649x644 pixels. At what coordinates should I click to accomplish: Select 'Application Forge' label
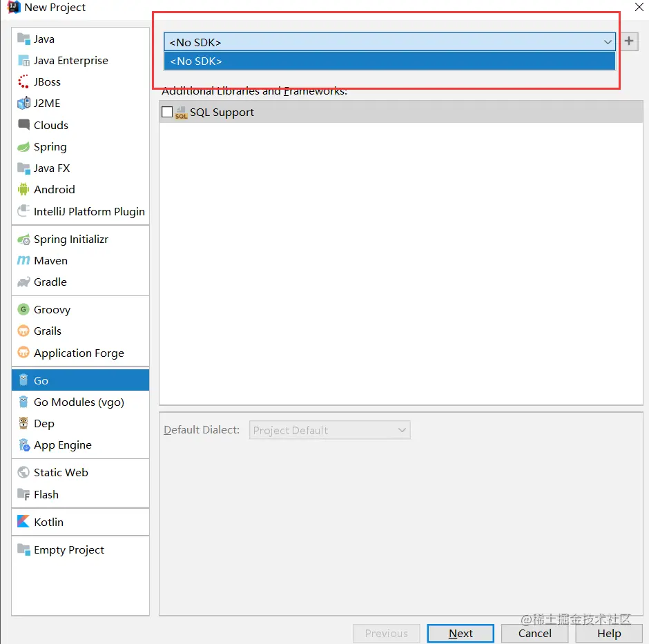tap(79, 353)
